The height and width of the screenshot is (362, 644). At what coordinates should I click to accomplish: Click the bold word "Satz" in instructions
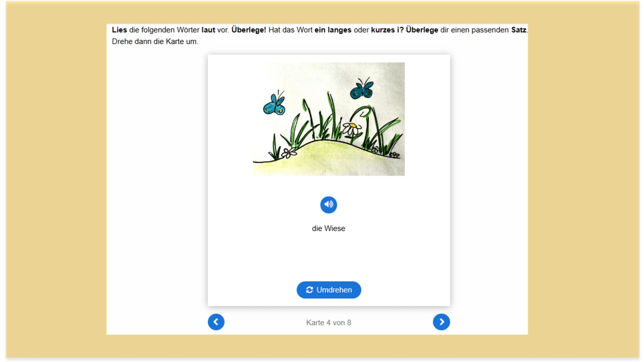pyautogui.click(x=519, y=30)
